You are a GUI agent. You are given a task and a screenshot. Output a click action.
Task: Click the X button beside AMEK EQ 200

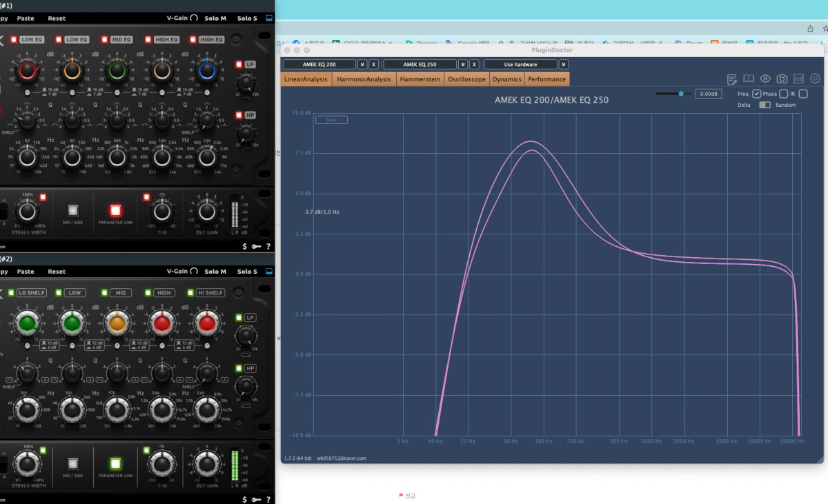coord(373,64)
